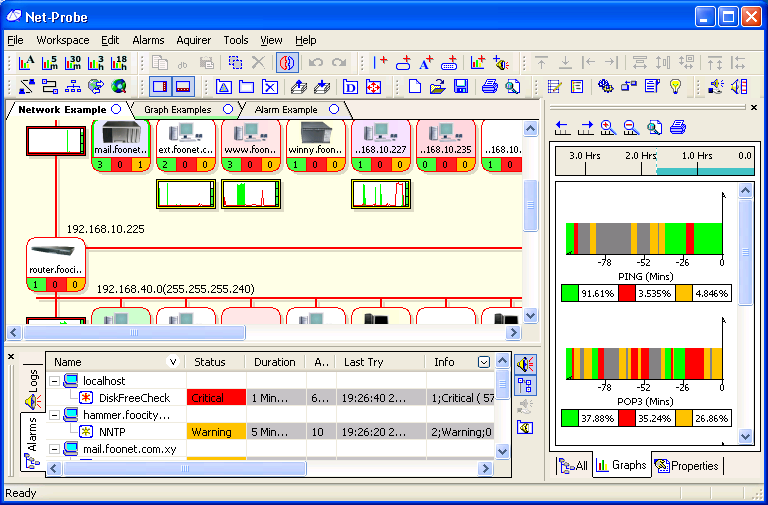768x505 pixels.
Task: Toggle the speaker with red bars icon in toolbar
Action: pos(740,87)
